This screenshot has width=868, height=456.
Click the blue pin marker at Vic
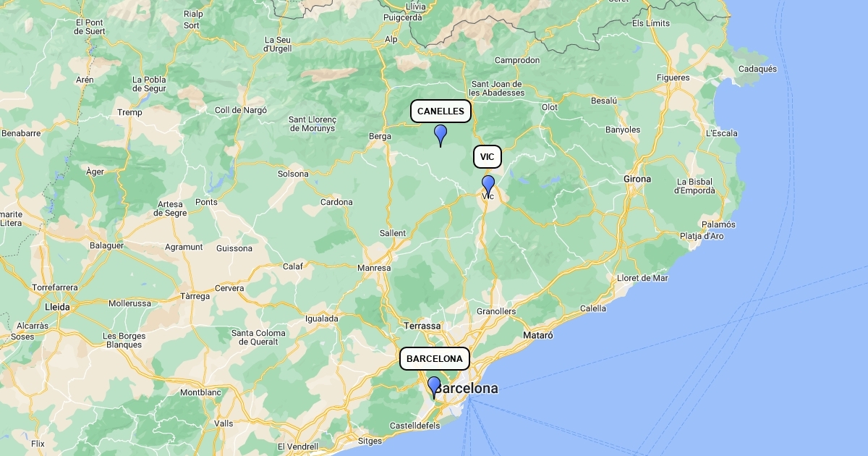[488, 186]
